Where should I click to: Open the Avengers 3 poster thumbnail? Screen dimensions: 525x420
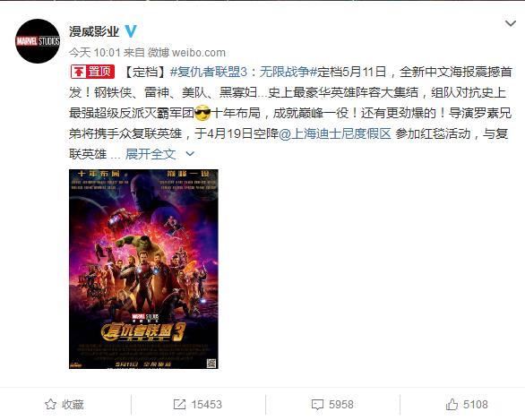[x=143, y=269]
